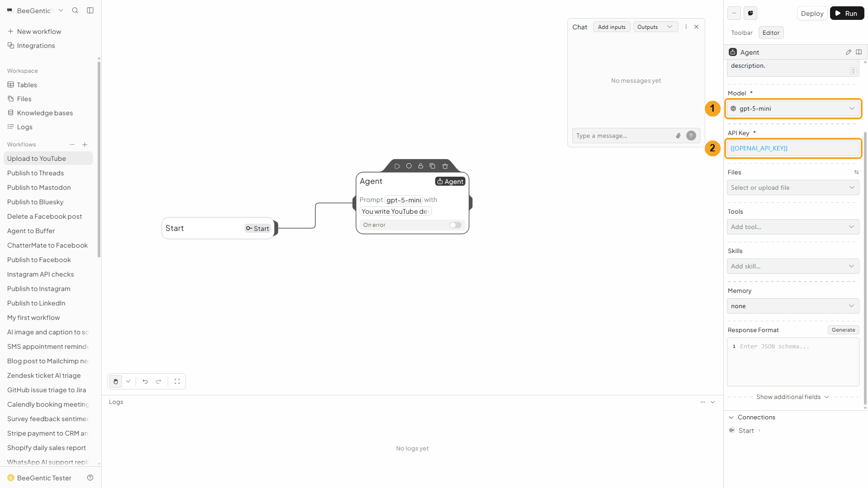Toggle the On error switch on Agent node
This screenshot has width=868, height=488.
click(x=455, y=225)
